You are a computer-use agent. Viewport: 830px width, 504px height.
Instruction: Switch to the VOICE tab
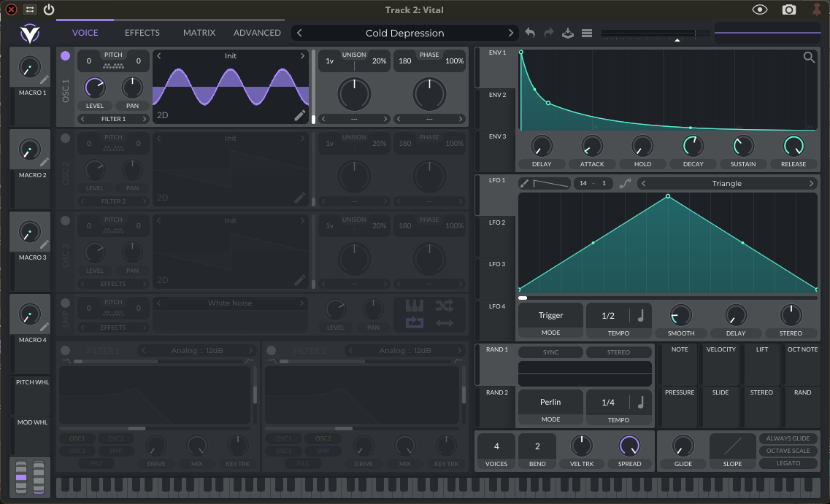pos(85,33)
